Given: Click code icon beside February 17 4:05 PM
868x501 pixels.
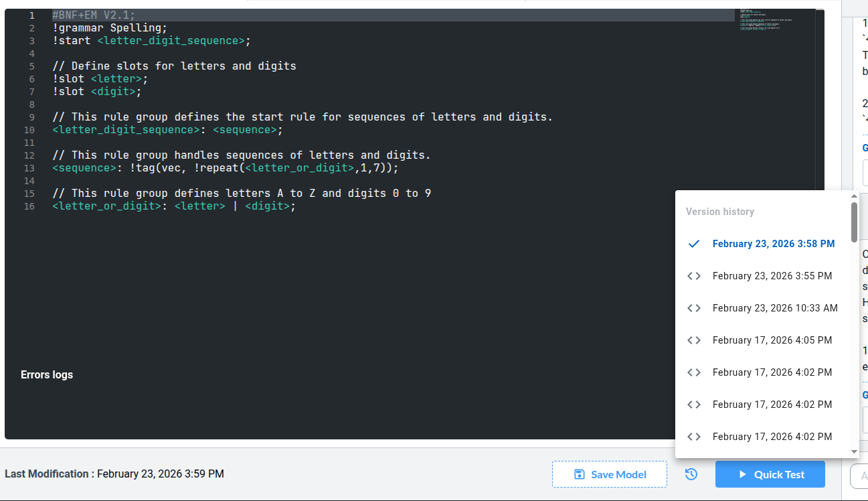Looking at the screenshot, I should point(694,340).
